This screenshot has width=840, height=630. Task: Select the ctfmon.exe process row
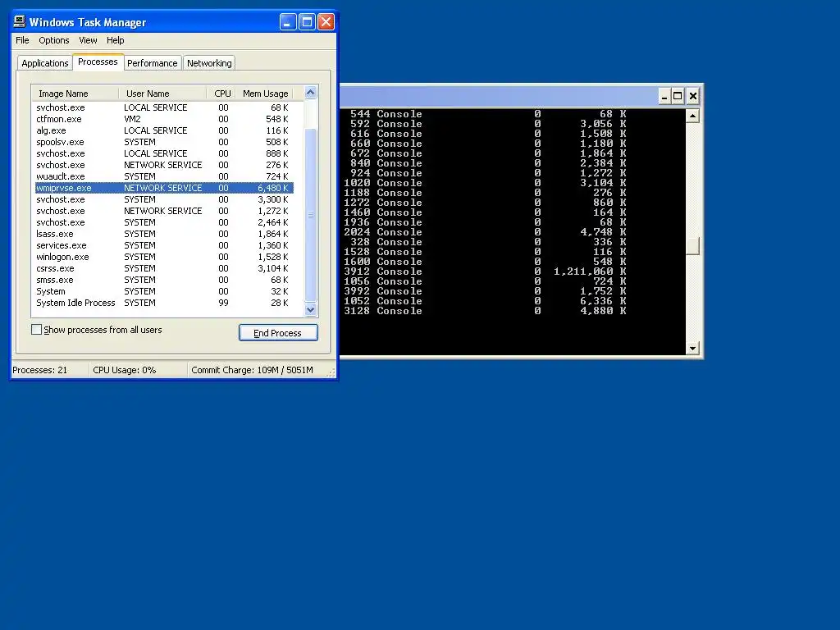[164, 119]
